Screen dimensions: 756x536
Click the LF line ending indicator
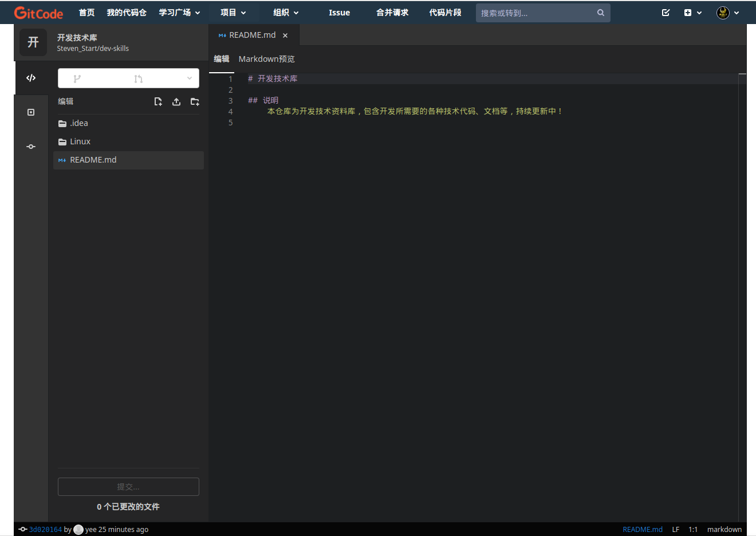pyautogui.click(x=676, y=530)
